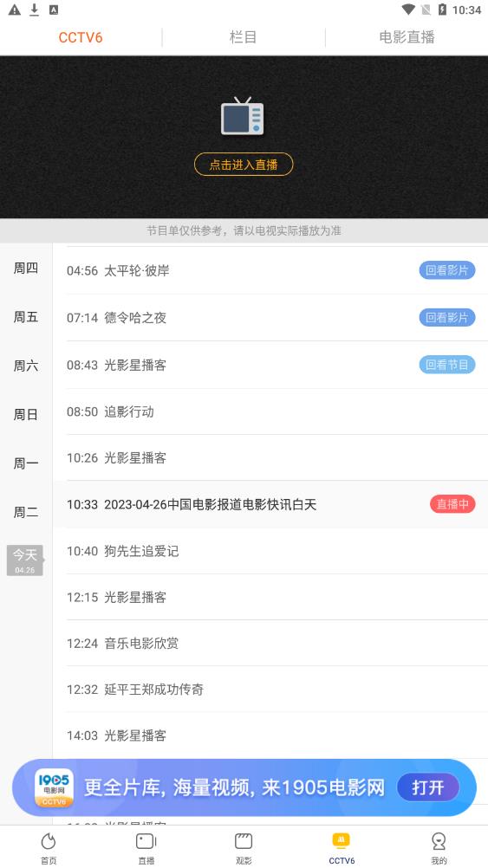Tap 打开 on the 1905 banner
This screenshot has width=488, height=868.
pos(428,787)
